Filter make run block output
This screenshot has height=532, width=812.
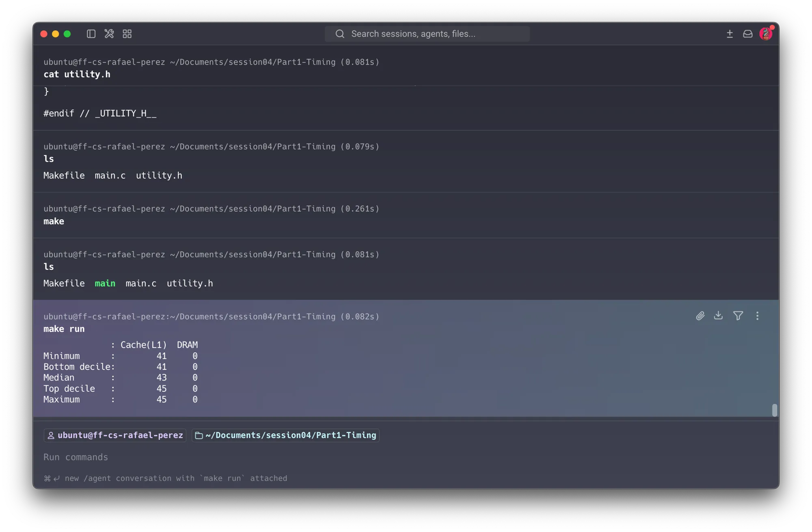coord(738,316)
